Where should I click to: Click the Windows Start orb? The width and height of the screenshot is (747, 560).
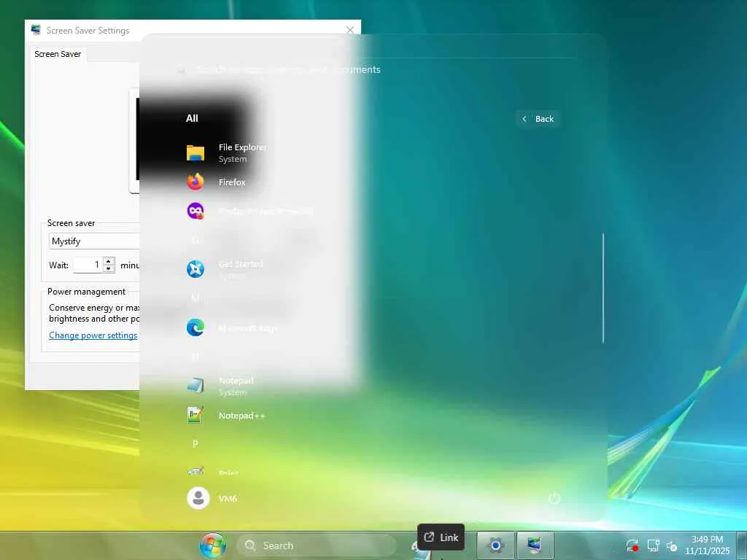coord(212,545)
